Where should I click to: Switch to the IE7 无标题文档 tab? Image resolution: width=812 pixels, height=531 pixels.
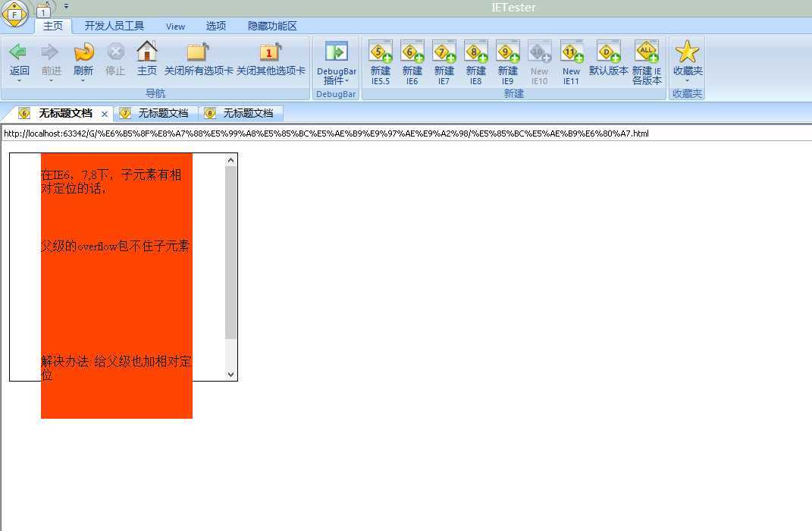pyautogui.click(x=155, y=114)
